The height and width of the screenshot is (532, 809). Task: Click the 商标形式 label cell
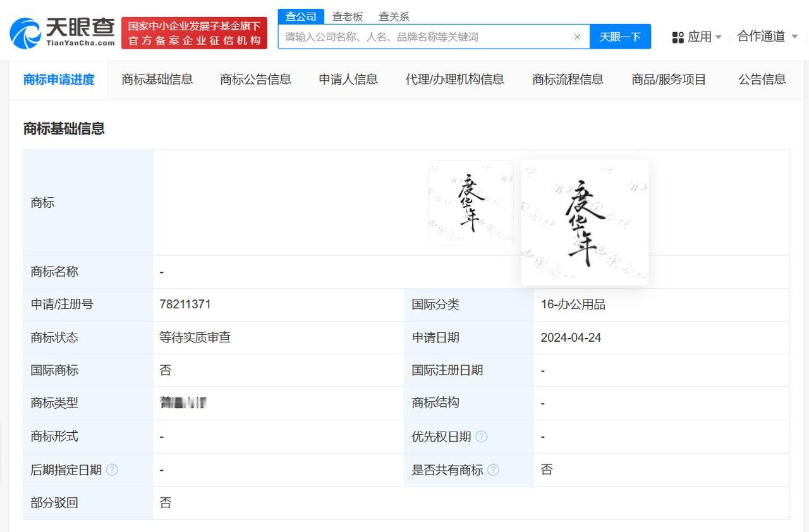point(88,437)
